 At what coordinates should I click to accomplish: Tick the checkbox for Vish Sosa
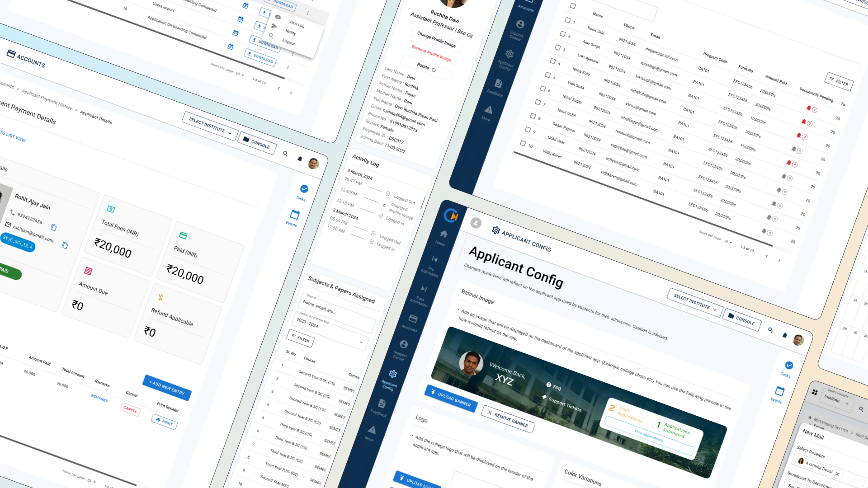(x=547, y=75)
